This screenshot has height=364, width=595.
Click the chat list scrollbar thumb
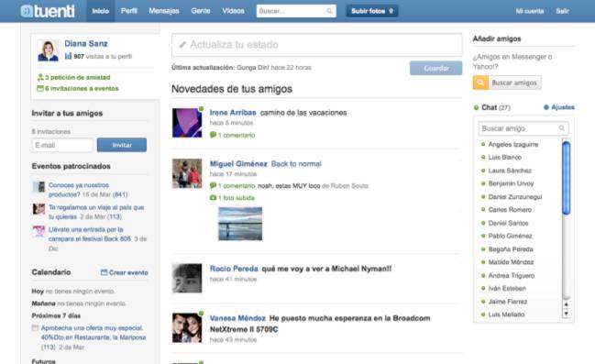click(567, 178)
